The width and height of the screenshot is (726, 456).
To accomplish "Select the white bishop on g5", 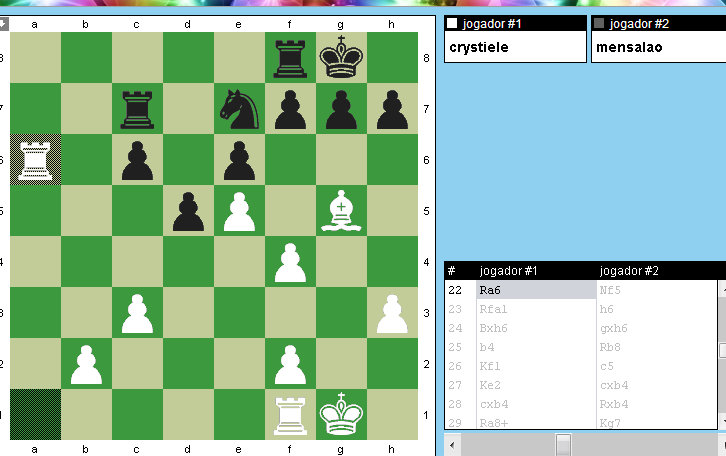I will [341, 211].
